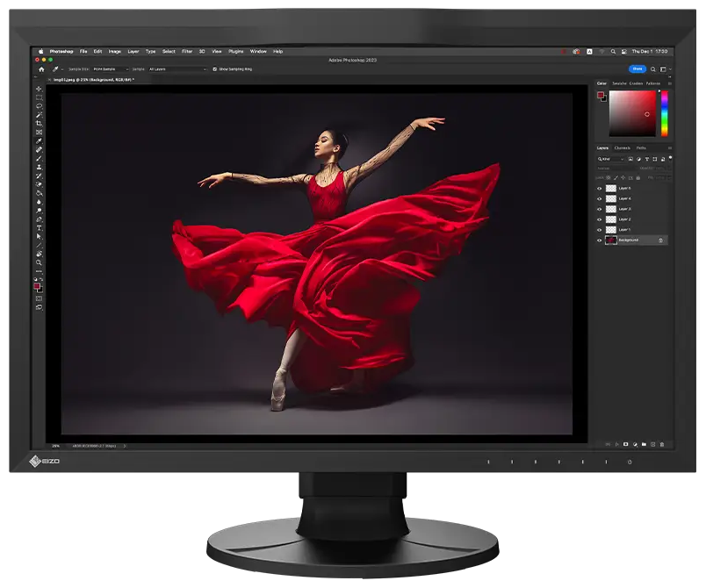Select the Layer 3 thumbnail
This screenshot has width=706, height=588.
pos(611,209)
